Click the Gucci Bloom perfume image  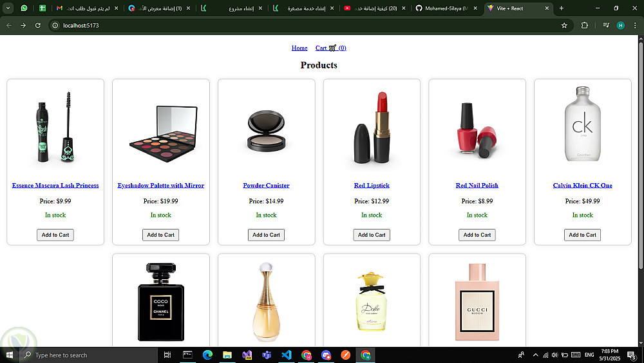[477, 302]
